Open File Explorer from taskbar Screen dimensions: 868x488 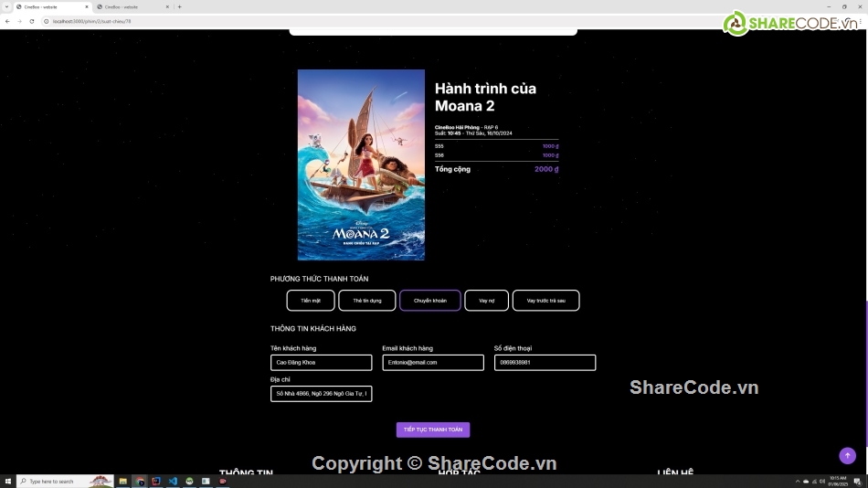123,482
